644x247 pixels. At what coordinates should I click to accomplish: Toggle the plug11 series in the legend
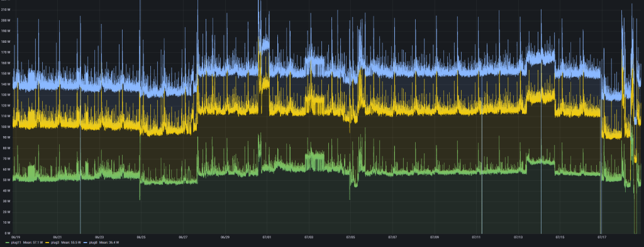16,243
